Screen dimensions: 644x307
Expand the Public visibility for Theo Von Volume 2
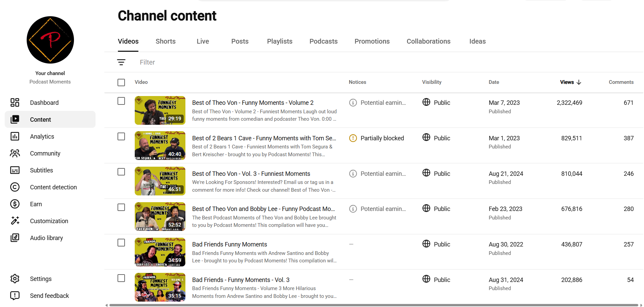436,102
